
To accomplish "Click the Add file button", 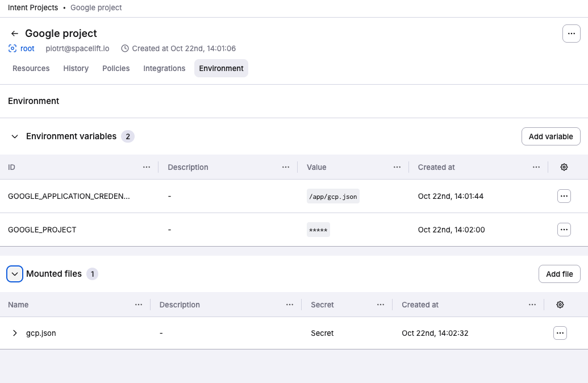I will (x=559, y=274).
